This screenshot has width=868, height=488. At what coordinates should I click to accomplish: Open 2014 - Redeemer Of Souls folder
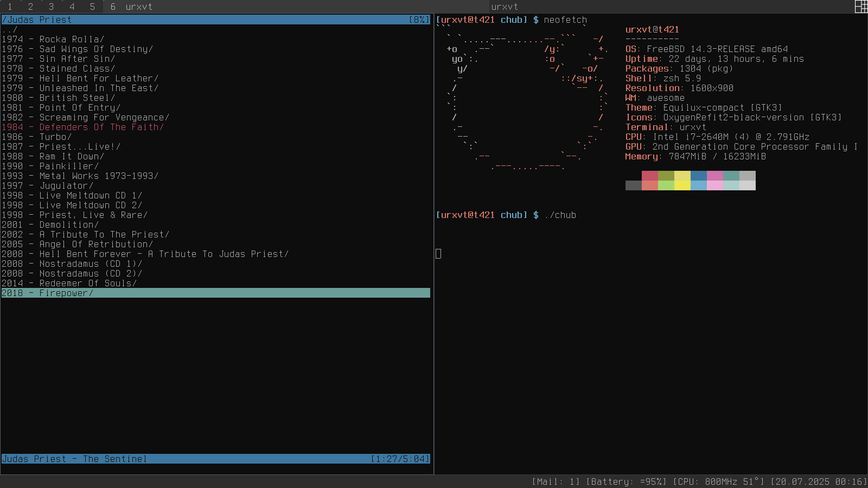(x=69, y=283)
